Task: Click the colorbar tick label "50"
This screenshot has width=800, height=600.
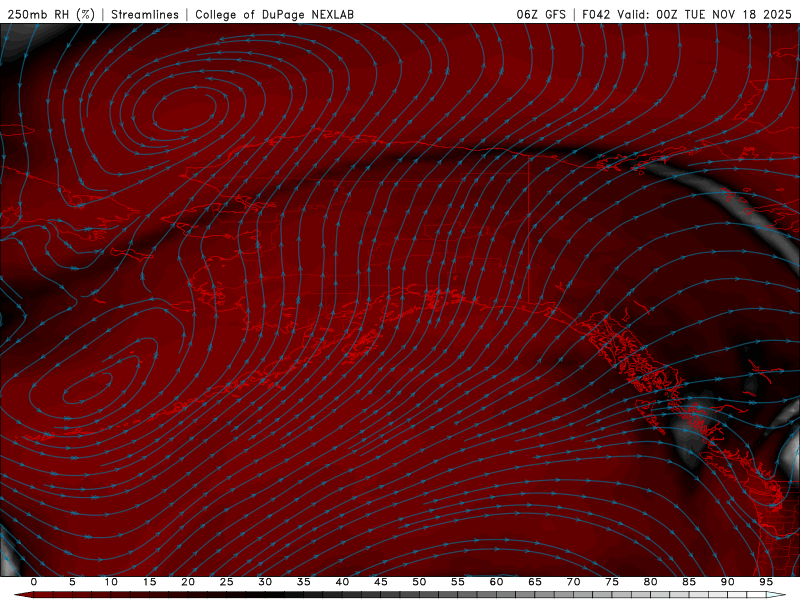Action: [x=419, y=582]
